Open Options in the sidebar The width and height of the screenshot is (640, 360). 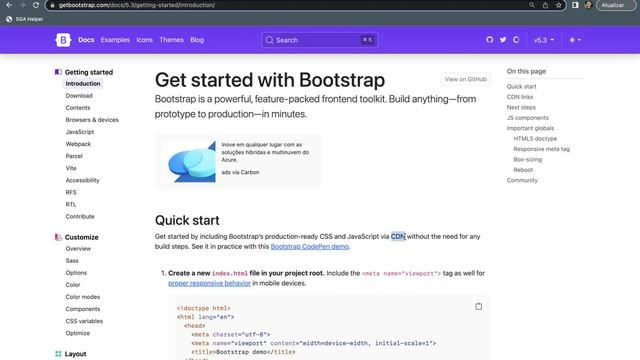tap(76, 273)
